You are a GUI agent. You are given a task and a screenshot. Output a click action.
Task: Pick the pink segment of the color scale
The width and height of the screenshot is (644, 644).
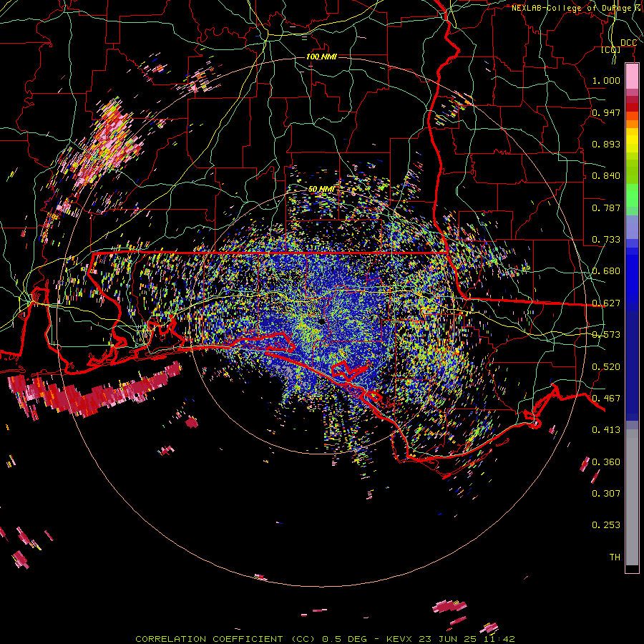click(x=632, y=77)
